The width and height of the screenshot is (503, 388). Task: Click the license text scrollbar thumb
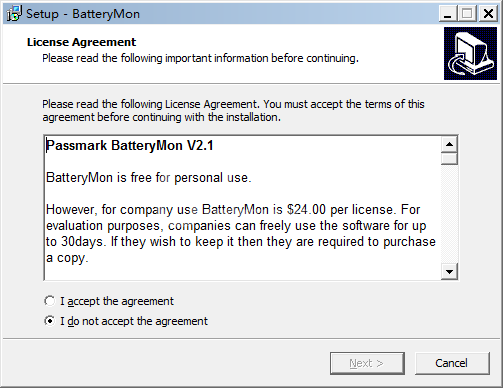coord(449,158)
